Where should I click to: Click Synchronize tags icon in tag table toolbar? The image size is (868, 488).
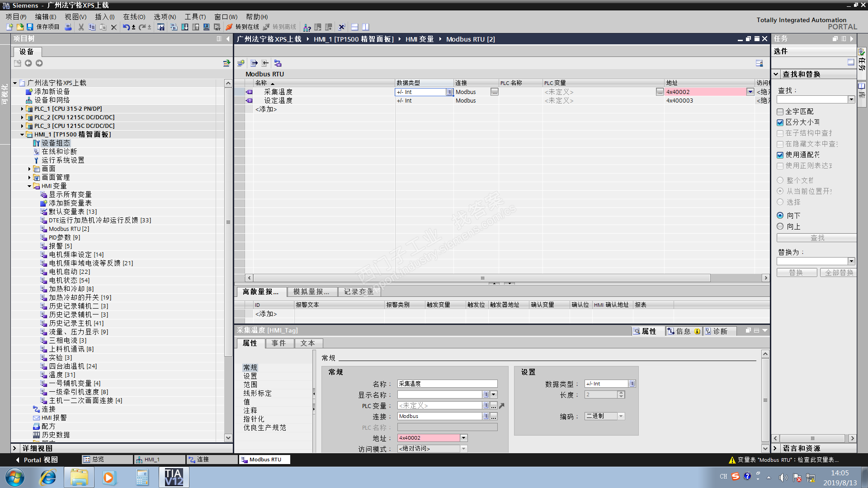coord(278,63)
